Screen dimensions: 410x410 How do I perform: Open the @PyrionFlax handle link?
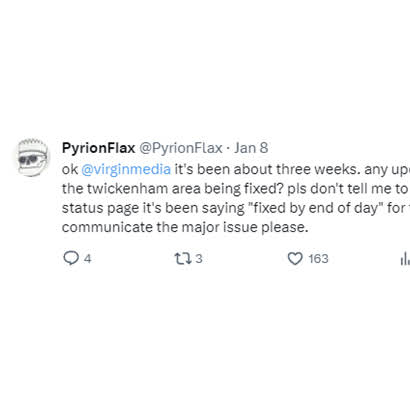point(181,148)
